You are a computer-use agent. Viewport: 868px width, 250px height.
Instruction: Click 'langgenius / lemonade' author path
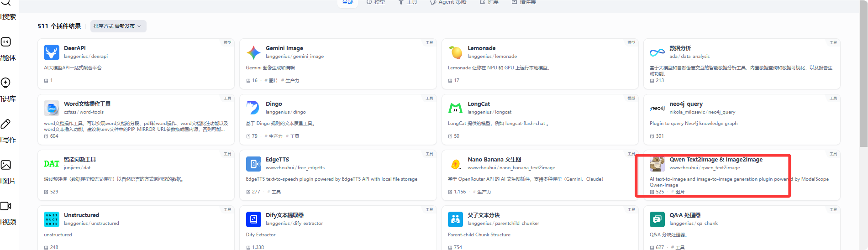coord(492,57)
